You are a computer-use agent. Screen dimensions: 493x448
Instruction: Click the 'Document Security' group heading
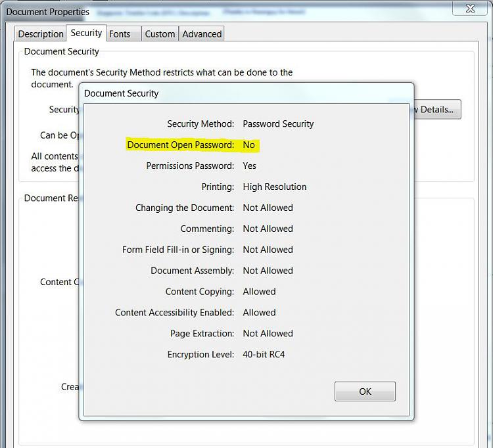pyautogui.click(x=61, y=51)
